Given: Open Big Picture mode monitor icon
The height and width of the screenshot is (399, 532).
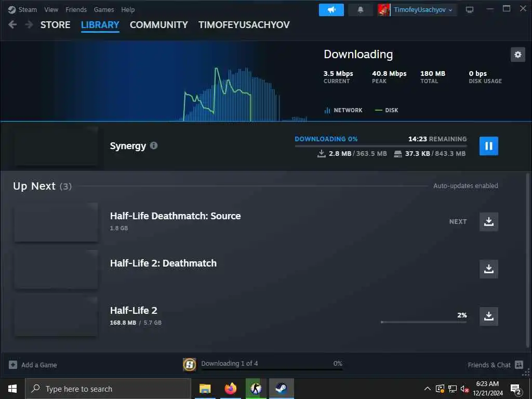Looking at the screenshot, I should pyautogui.click(x=470, y=10).
